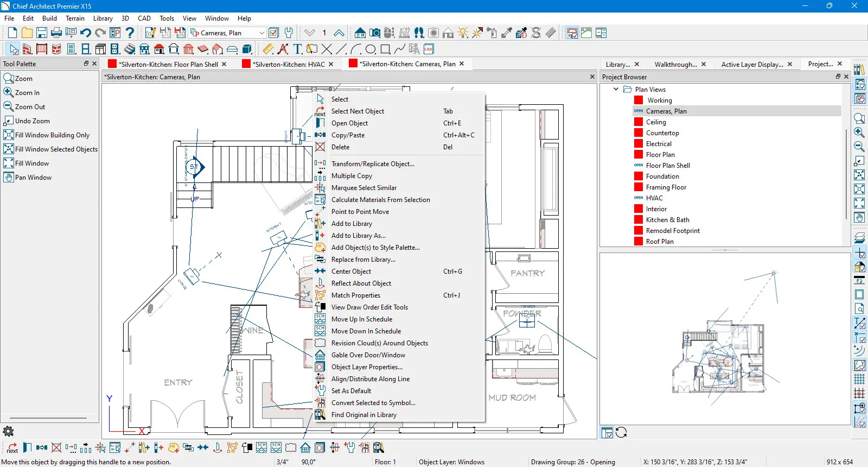868x467 pixels.
Task: Click the red swatch next to Electrical
Action: click(x=639, y=144)
